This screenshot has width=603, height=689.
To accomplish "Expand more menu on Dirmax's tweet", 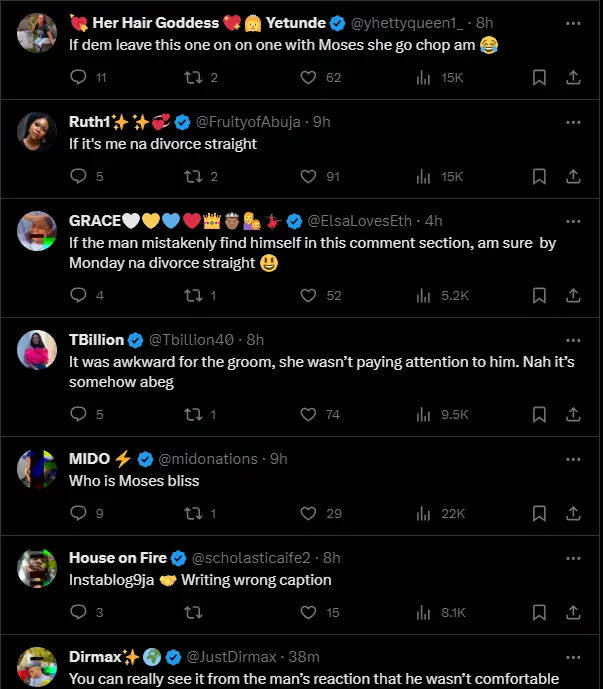I will coord(573,657).
